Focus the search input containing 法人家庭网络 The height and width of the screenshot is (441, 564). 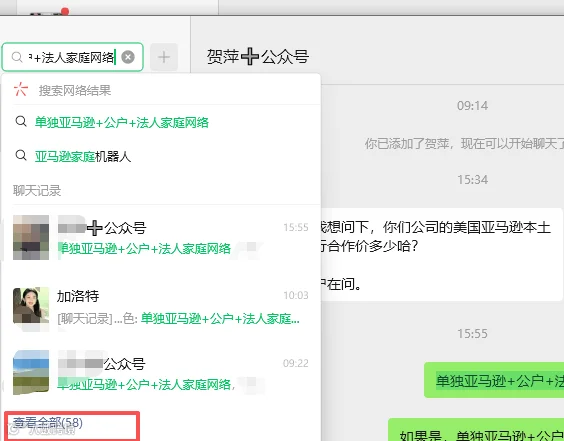coord(72,57)
